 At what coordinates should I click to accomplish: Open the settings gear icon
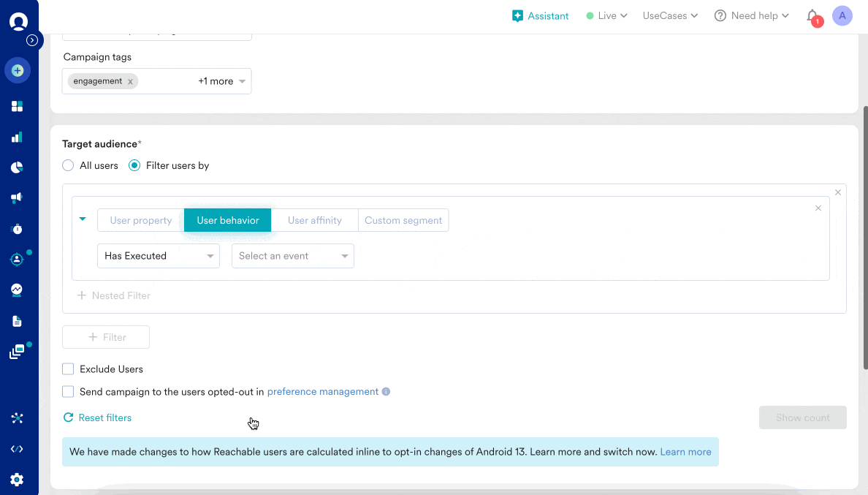click(17, 480)
